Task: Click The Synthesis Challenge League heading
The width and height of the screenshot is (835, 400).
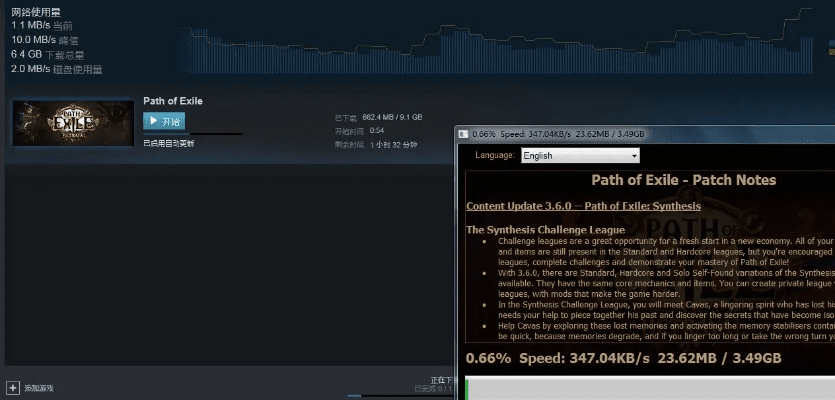Action: click(x=545, y=230)
